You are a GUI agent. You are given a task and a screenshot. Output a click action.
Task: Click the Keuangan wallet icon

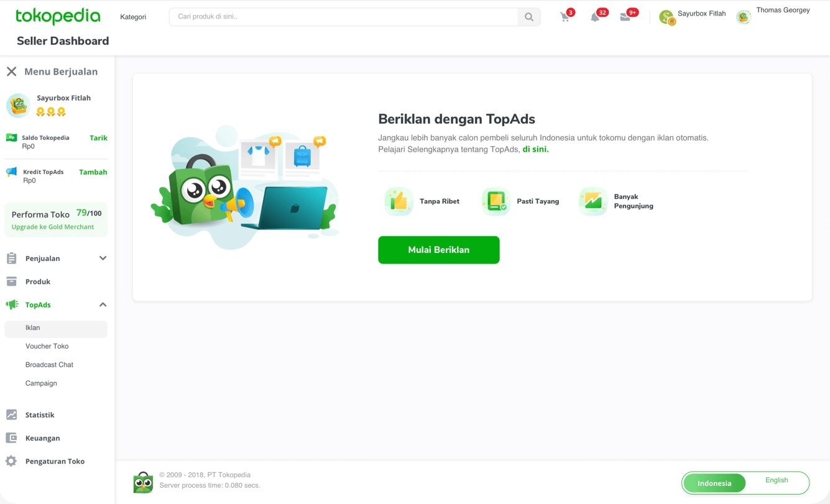pyautogui.click(x=11, y=438)
